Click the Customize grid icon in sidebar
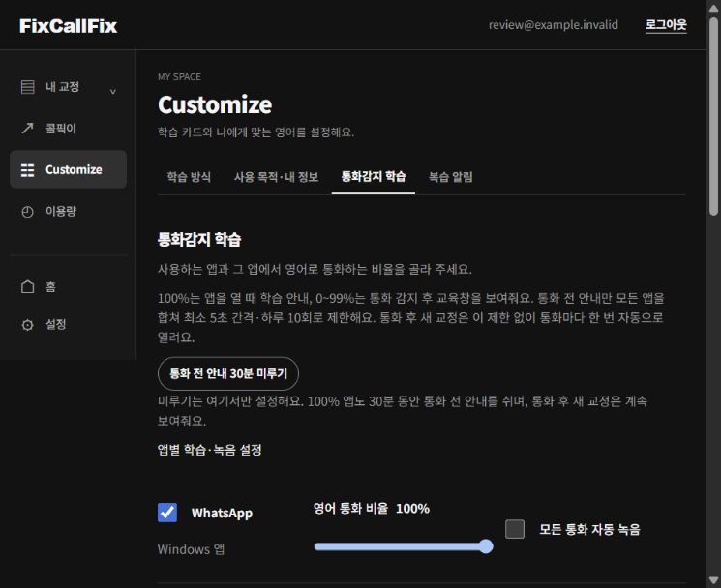 click(x=28, y=170)
